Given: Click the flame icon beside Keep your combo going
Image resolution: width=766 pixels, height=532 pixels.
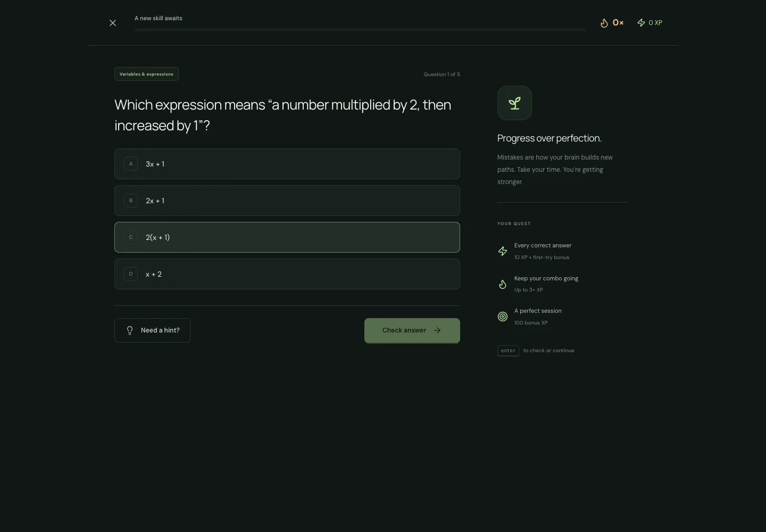Looking at the screenshot, I should 503,284.
